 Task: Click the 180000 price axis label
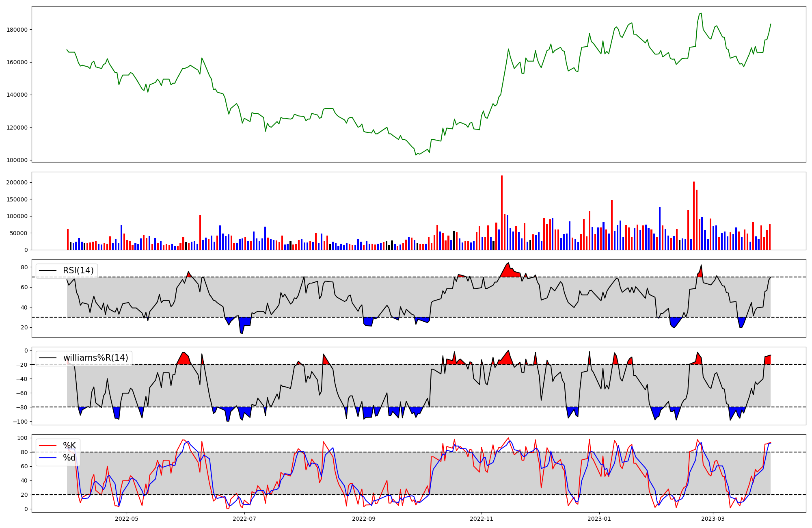[x=17, y=30]
